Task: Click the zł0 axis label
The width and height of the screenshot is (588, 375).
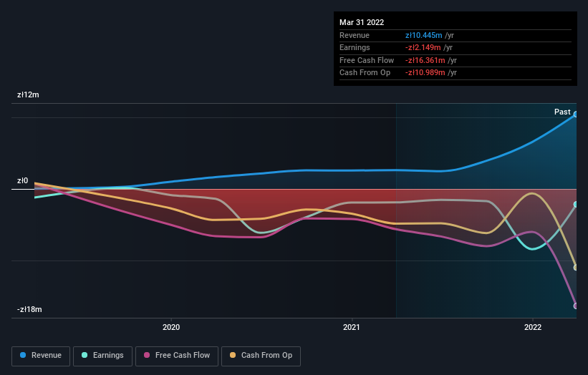Action: (22, 180)
